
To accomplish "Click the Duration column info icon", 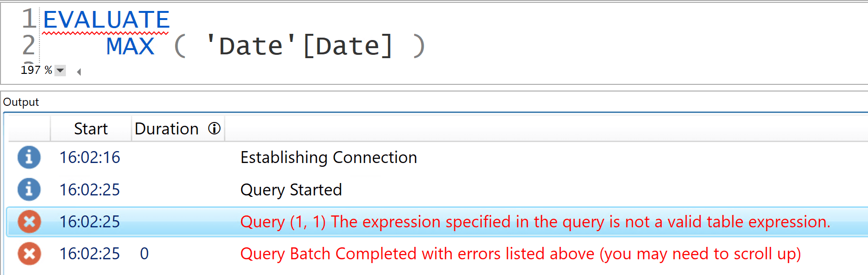I will [x=214, y=128].
